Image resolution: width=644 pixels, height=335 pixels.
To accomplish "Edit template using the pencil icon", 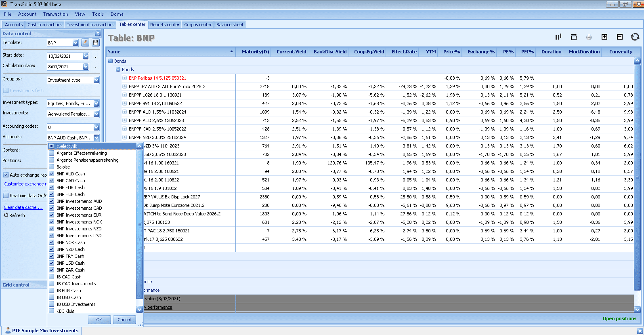I will point(85,42).
